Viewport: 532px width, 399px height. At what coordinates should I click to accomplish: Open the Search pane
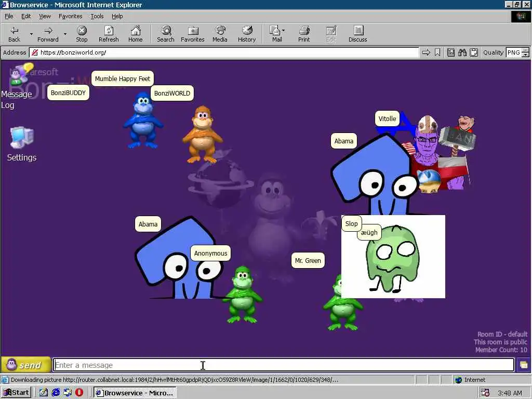tap(166, 34)
